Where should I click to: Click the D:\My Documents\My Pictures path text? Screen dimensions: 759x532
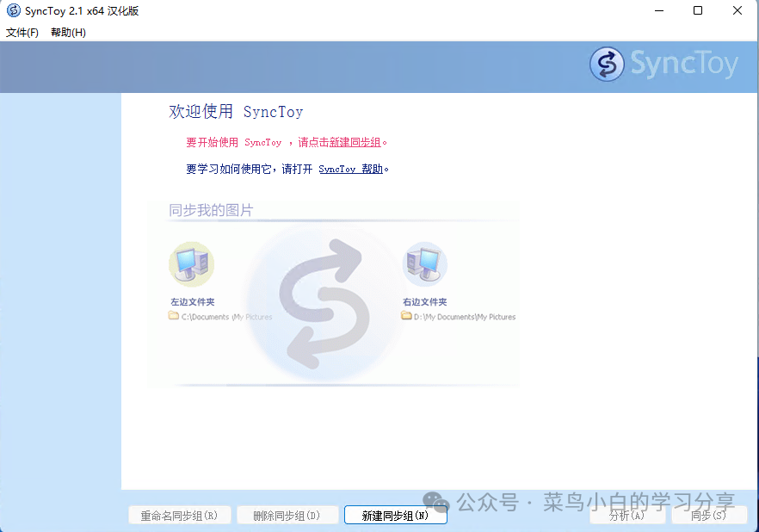[465, 317]
